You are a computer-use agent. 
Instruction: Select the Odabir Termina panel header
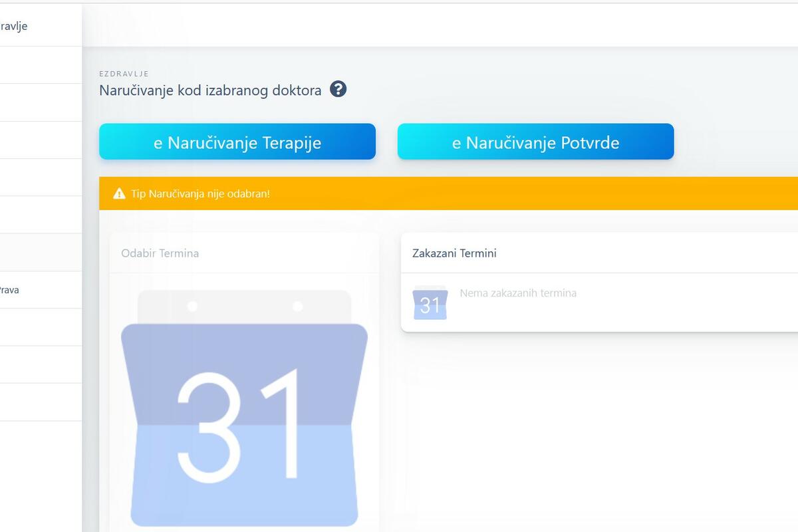click(x=160, y=253)
